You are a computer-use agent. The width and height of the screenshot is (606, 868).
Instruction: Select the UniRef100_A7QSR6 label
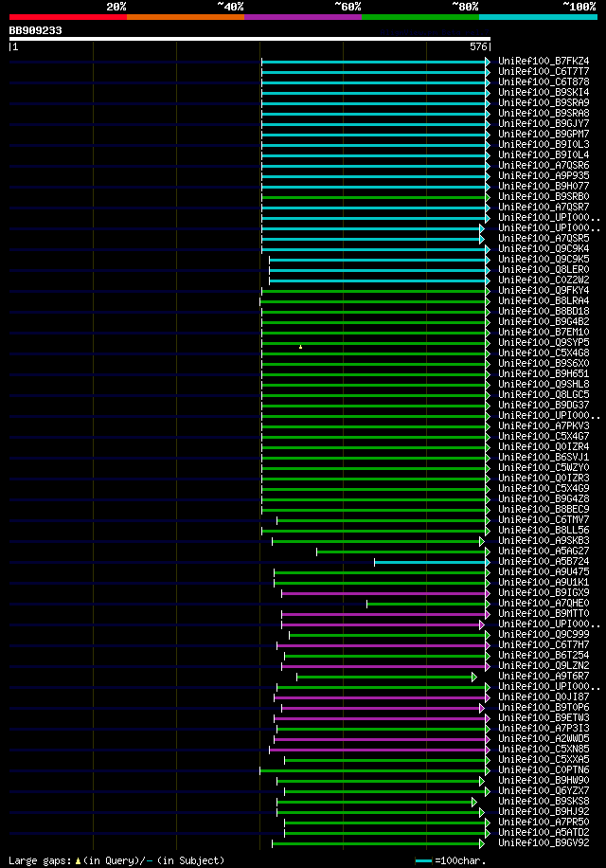(x=544, y=166)
